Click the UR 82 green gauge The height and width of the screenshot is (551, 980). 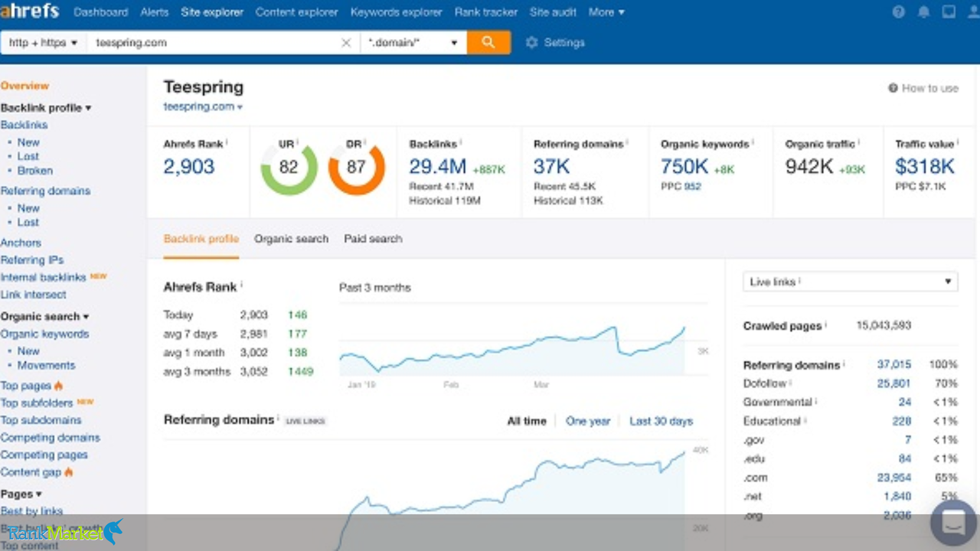[x=289, y=167]
